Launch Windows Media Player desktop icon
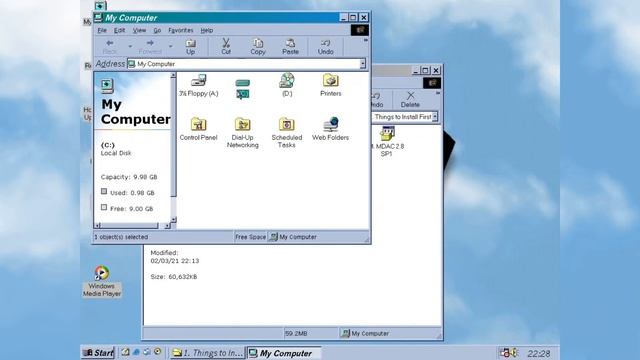This screenshot has height=360, width=640. [102, 281]
